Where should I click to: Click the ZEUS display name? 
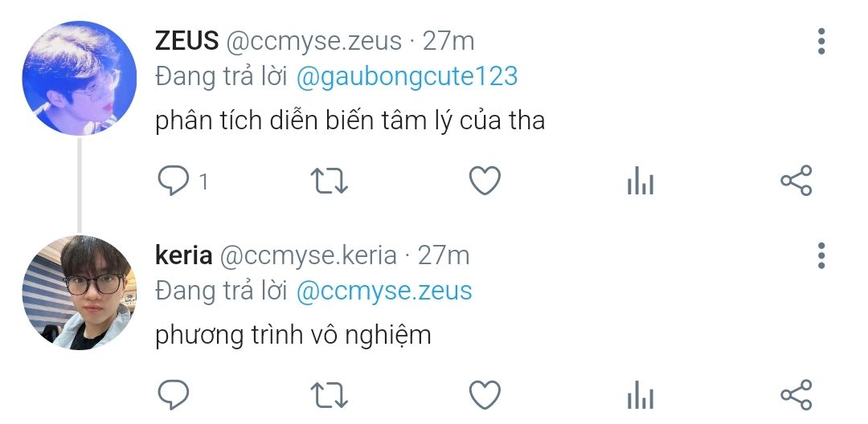(x=186, y=41)
